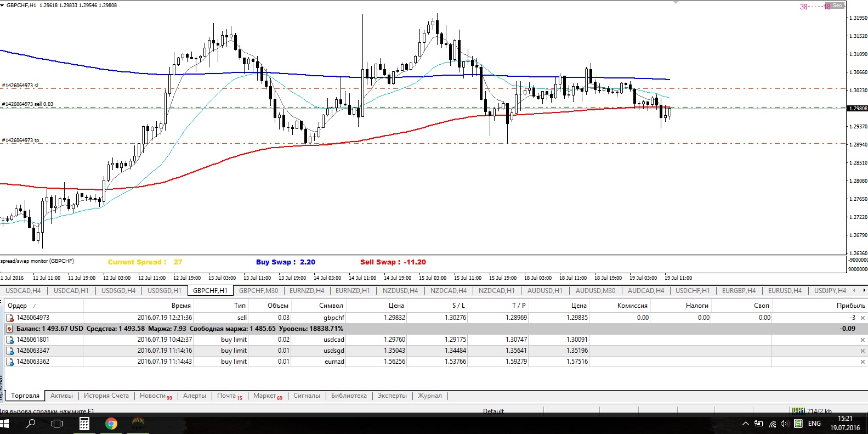Sort orders by Время column header
The width and height of the screenshot is (868, 434).
click(x=138, y=306)
